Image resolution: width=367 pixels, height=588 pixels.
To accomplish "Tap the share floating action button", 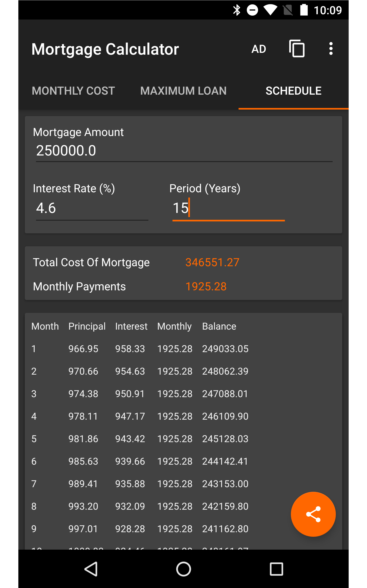I will tap(313, 514).
